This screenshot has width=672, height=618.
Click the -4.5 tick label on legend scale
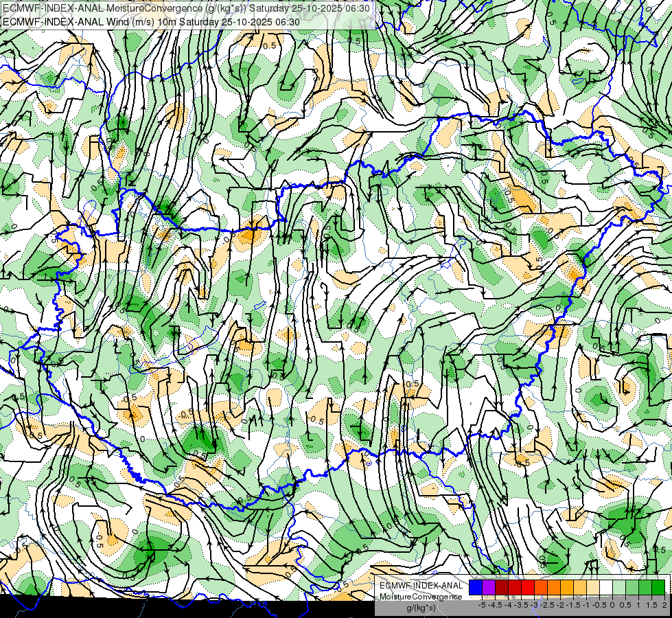(495, 605)
